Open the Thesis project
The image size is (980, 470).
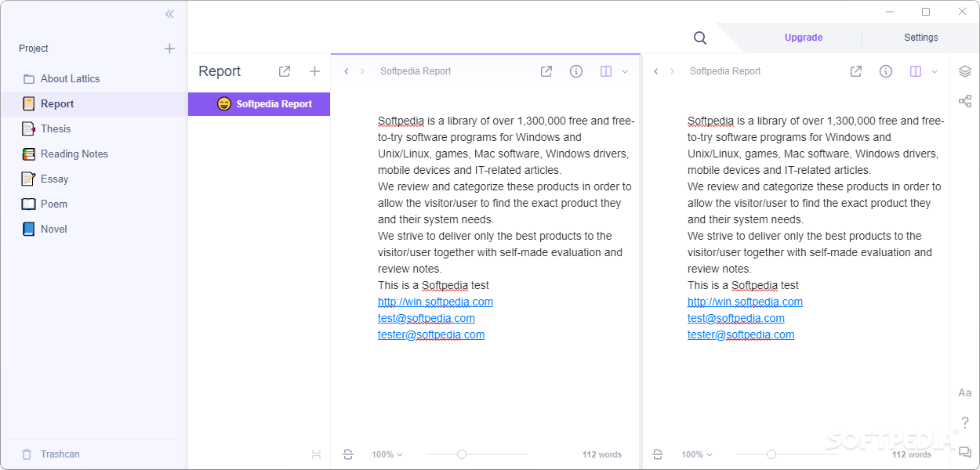[94, 129]
